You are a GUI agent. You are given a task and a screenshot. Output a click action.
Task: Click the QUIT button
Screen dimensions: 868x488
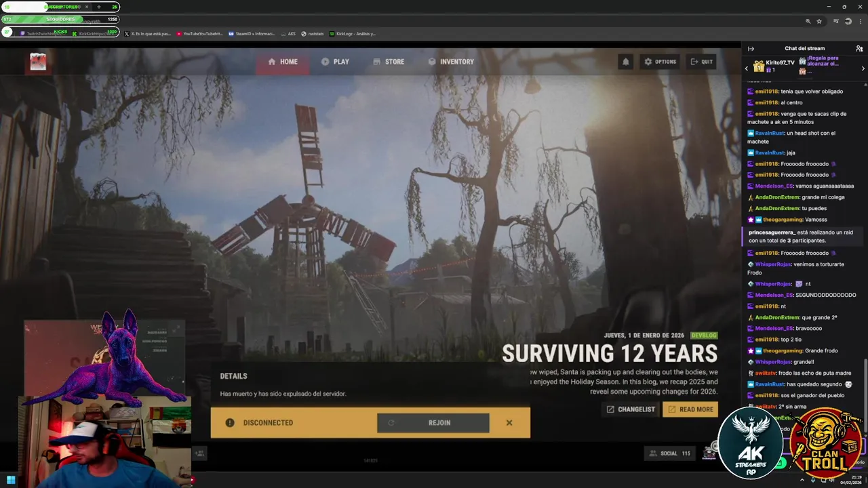(x=701, y=62)
